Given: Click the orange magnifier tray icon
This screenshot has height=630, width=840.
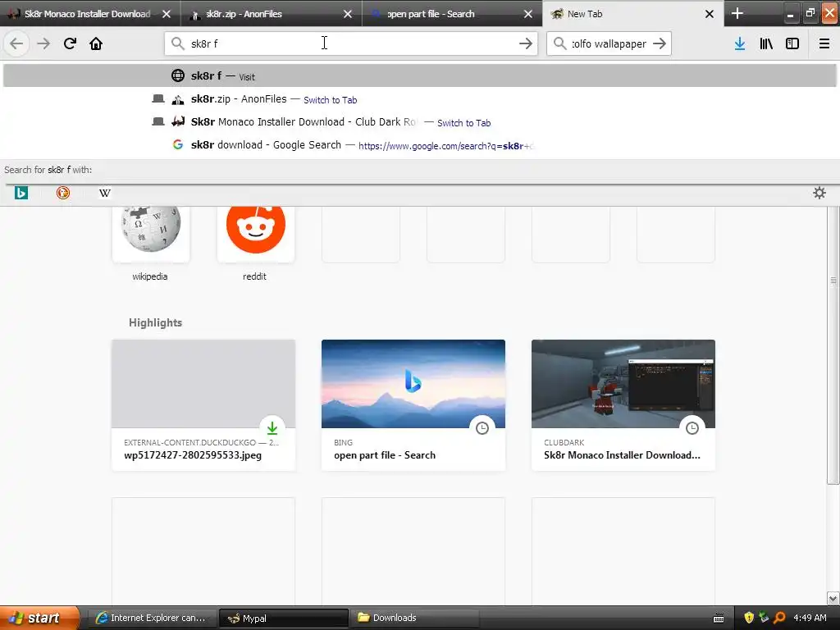Looking at the screenshot, I should pos(779,618).
